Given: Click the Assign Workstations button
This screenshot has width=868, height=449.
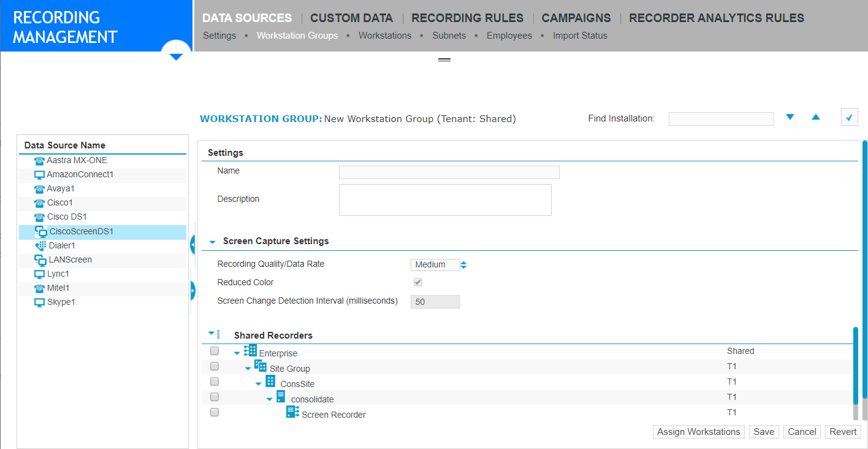Looking at the screenshot, I should coord(698,431).
